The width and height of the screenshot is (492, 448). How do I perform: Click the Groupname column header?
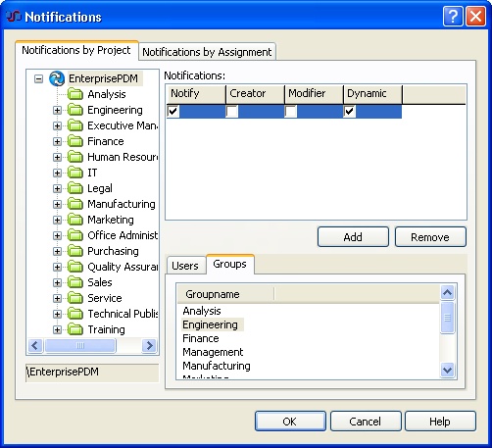click(226, 294)
